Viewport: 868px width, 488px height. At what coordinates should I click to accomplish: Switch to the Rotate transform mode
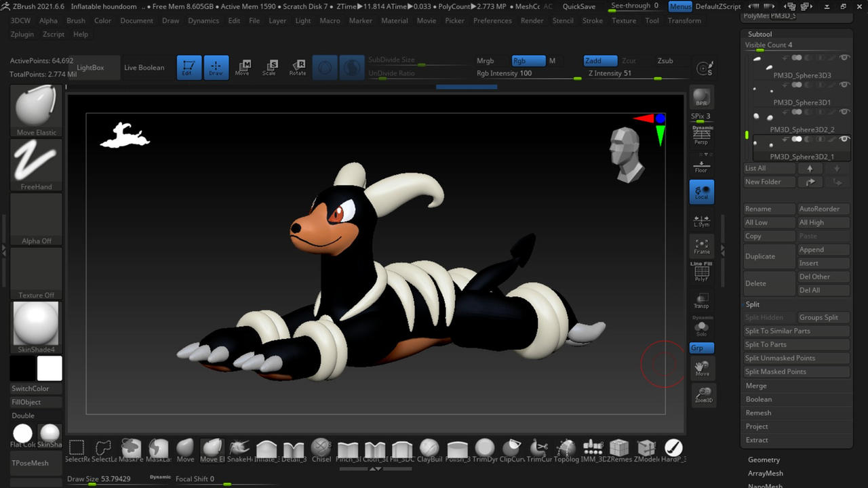[x=298, y=68]
